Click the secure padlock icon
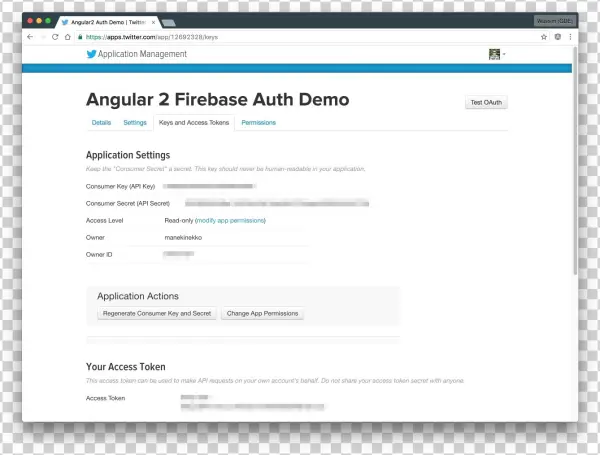 (80, 37)
